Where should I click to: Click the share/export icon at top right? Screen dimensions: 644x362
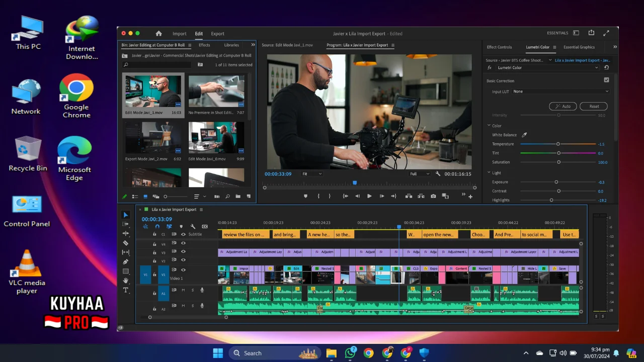(x=591, y=33)
